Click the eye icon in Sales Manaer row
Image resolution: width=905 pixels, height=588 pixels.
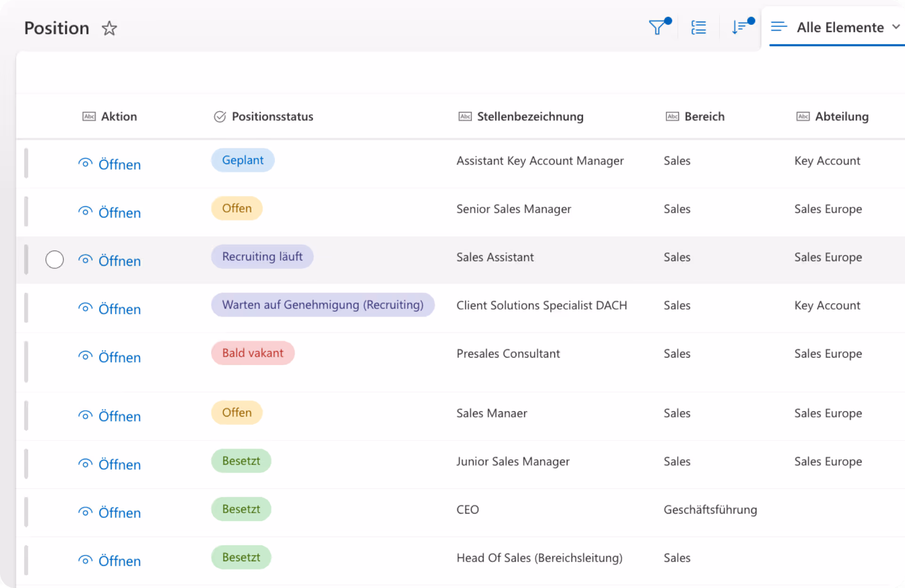85,415
